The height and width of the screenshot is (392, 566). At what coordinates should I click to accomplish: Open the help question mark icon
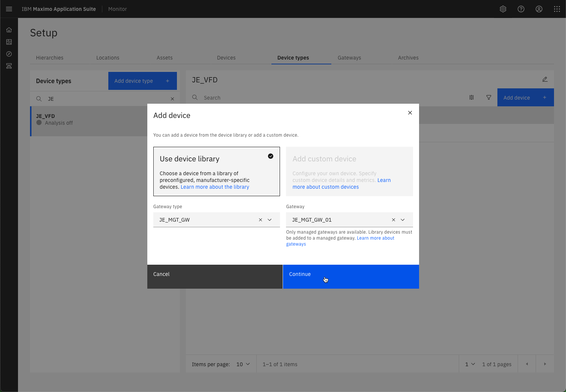pos(521,9)
